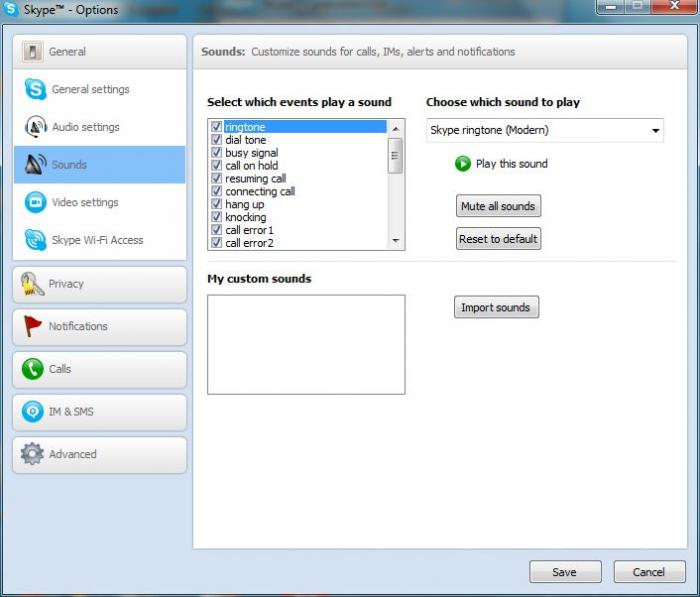Click the Reset to default button
This screenshot has width=700, height=597.
click(498, 239)
